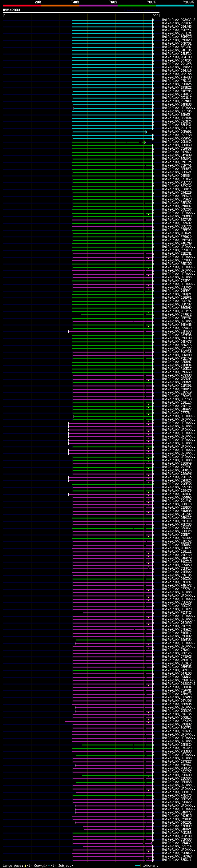This screenshot has width=197, height=868.
Task: Select the UniRef100_B8LPK1 label
Action: (x=177, y=125)
